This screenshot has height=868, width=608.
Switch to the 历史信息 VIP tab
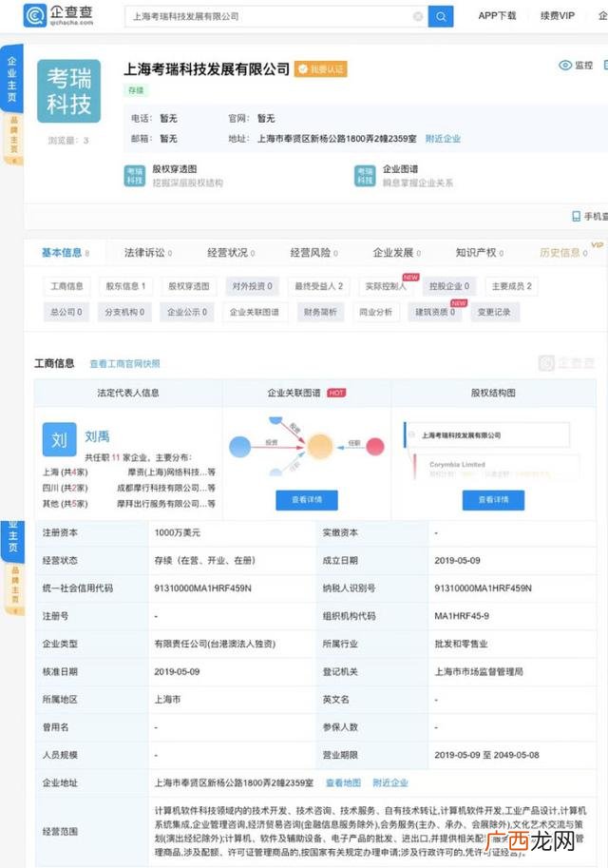(563, 253)
